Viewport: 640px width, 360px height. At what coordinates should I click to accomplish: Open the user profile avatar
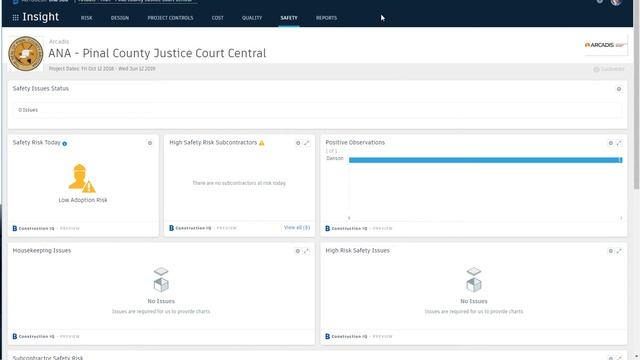point(616,2)
